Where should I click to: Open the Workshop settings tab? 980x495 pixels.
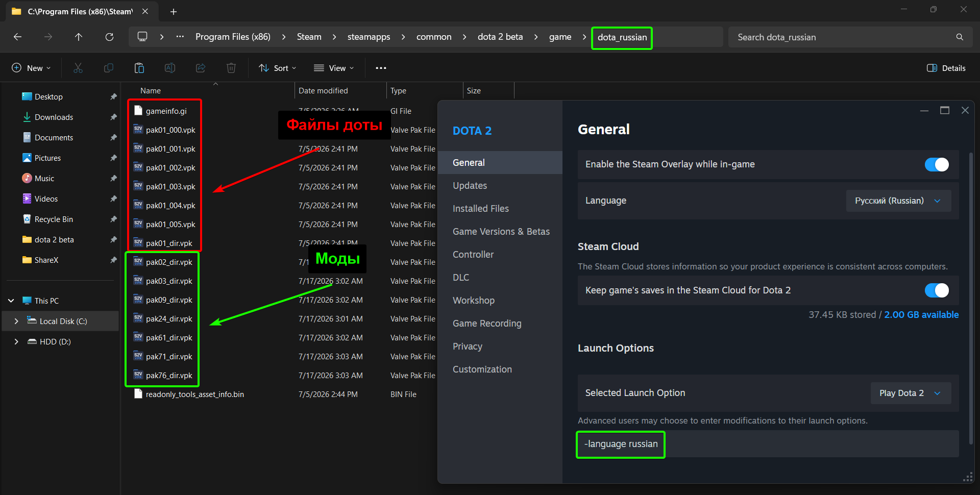(x=474, y=300)
